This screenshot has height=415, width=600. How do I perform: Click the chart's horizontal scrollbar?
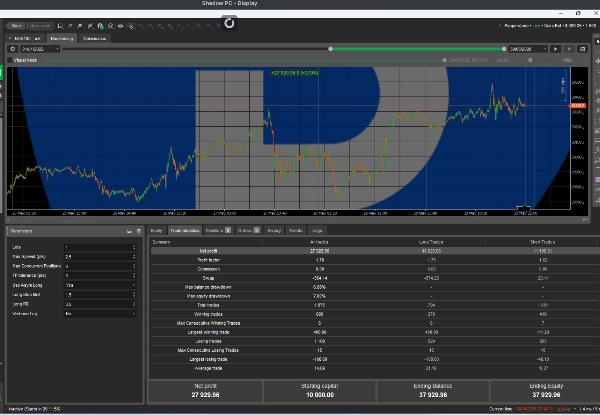(297, 220)
